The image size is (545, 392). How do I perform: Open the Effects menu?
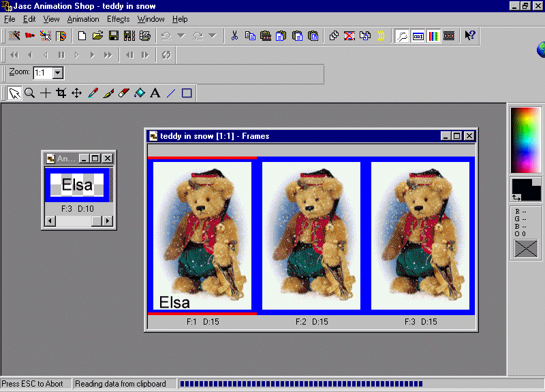tap(118, 19)
